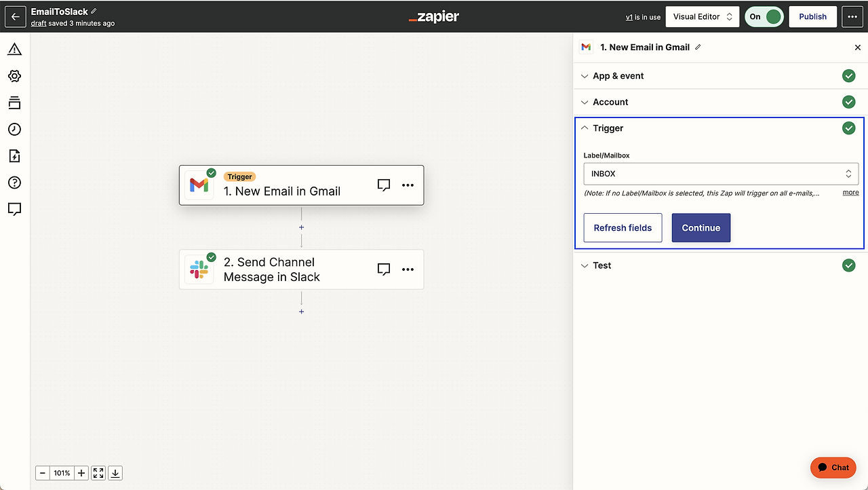
Task: Click the 101% zoom level value
Action: click(x=62, y=473)
